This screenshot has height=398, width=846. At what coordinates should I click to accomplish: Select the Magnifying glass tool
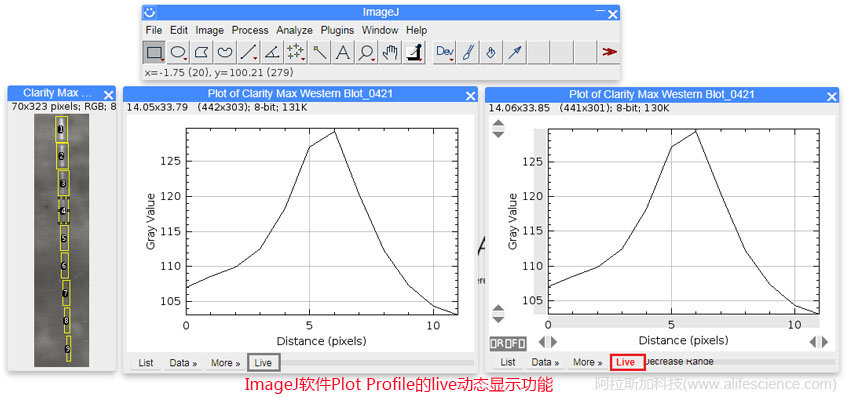click(x=366, y=52)
